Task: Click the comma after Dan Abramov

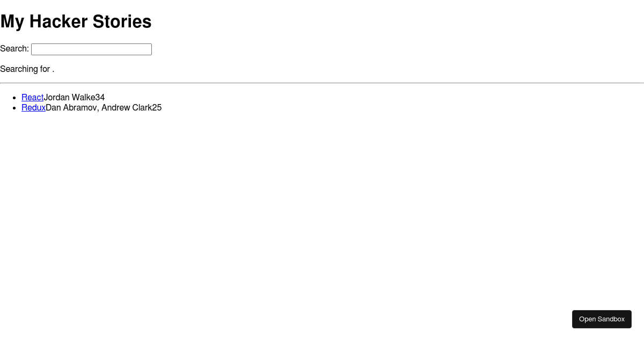Action: point(98,109)
